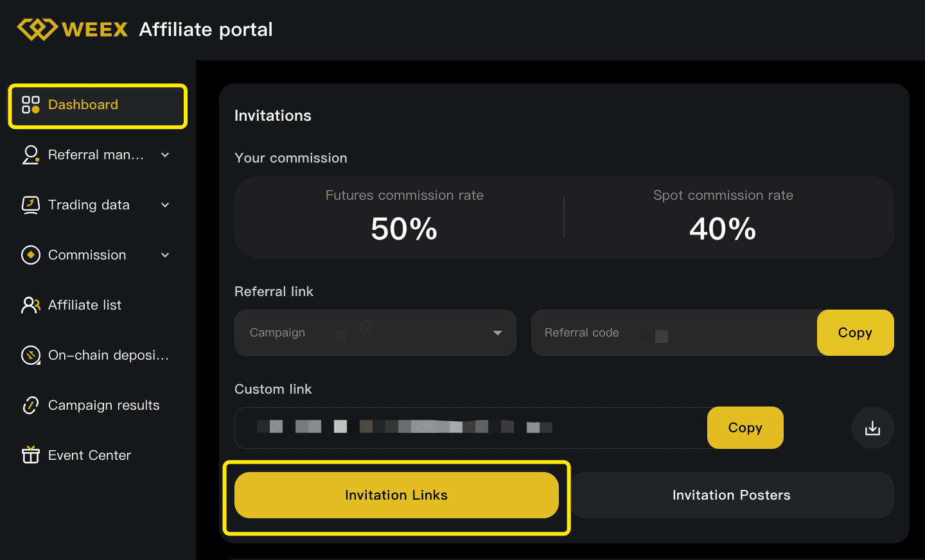Click the Dashboard grid icon
The width and height of the screenshot is (925, 560).
pyautogui.click(x=31, y=105)
